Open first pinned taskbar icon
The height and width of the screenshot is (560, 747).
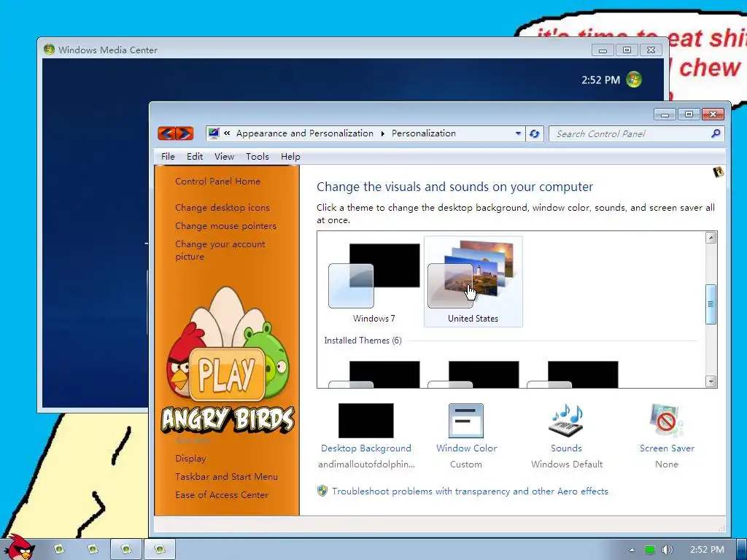pyautogui.click(x=59, y=550)
